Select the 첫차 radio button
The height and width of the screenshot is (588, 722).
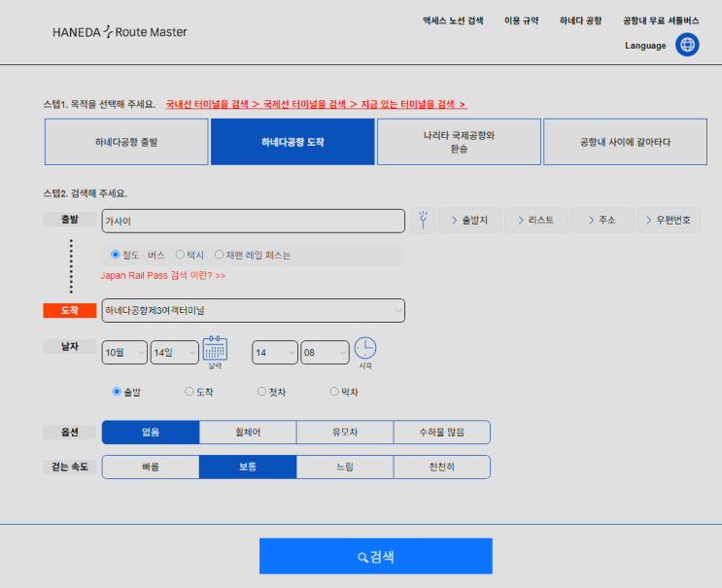[x=261, y=392]
